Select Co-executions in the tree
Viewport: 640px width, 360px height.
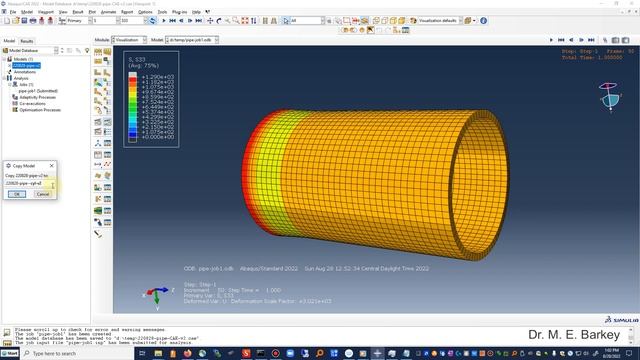33,104
